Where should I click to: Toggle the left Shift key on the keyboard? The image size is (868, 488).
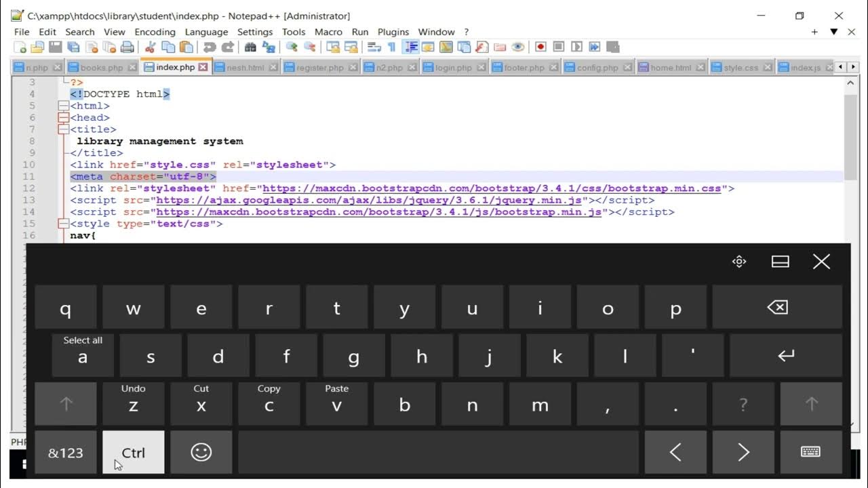[x=66, y=404]
